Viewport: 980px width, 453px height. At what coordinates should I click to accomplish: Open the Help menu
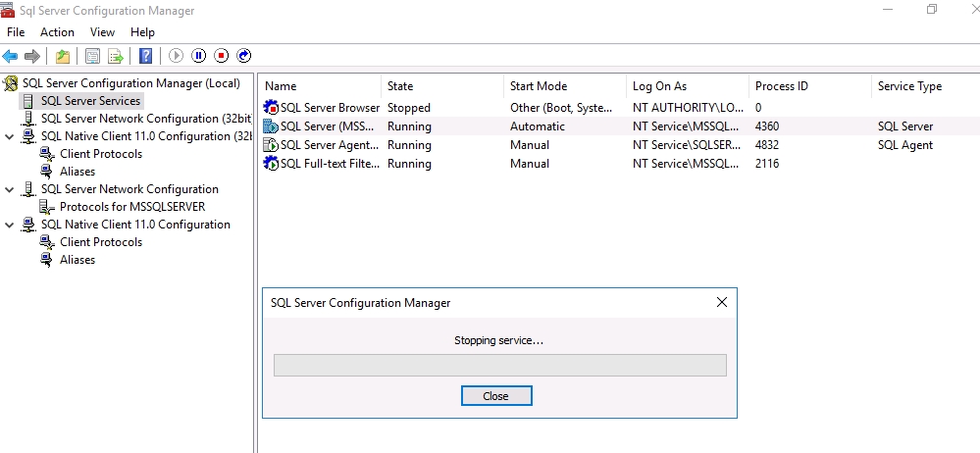142,32
